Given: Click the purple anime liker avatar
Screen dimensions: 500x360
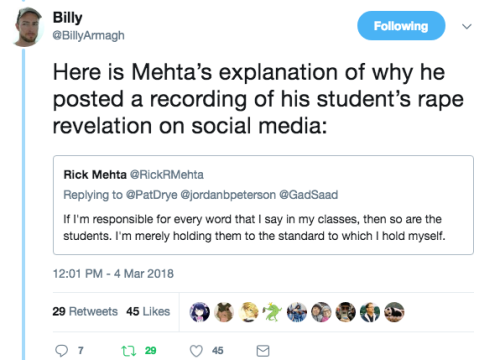Looking at the screenshot, I should (x=200, y=312).
